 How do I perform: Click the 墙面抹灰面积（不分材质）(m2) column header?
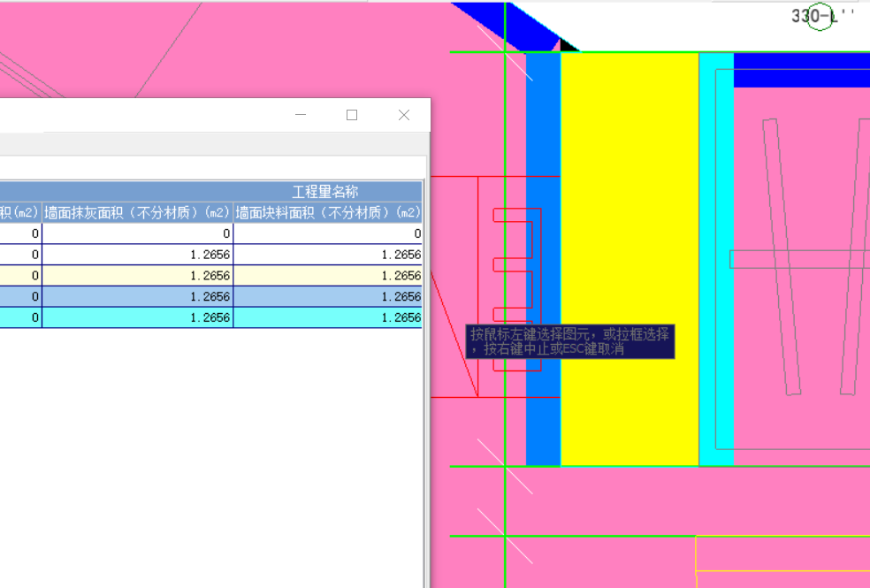tap(137, 213)
